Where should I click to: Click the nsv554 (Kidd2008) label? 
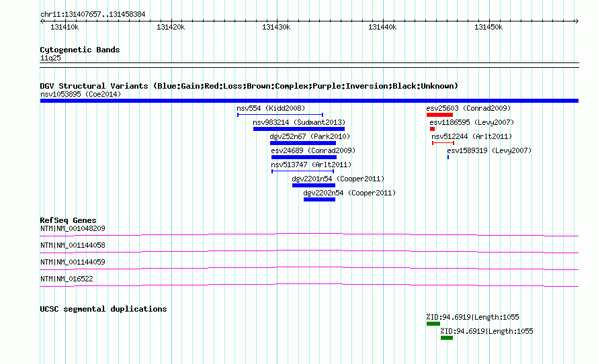[x=271, y=108]
